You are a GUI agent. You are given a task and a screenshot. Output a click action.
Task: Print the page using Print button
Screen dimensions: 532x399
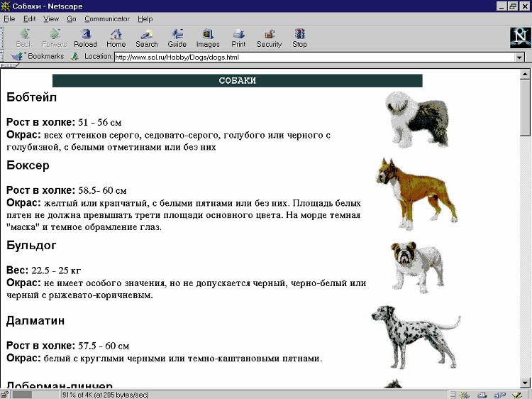[238, 38]
